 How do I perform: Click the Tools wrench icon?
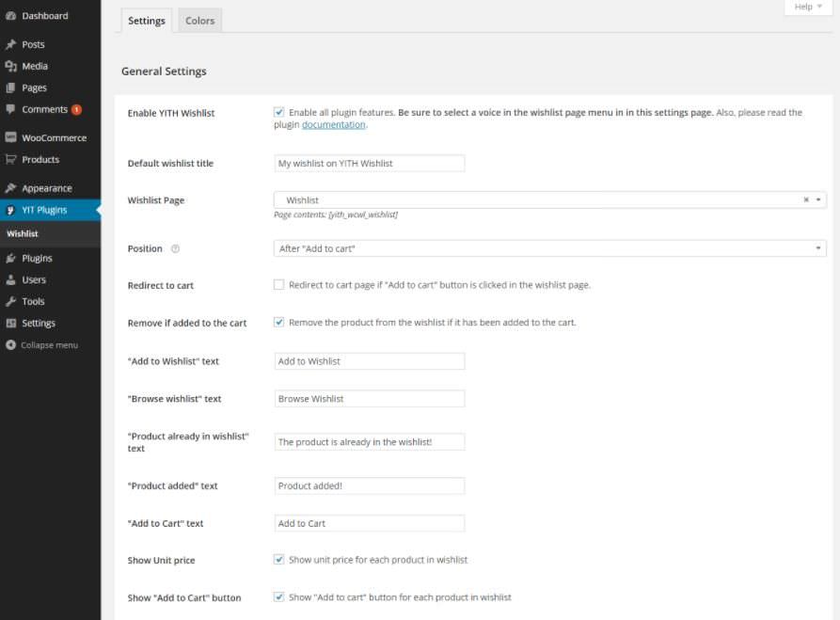(x=10, y=302)
